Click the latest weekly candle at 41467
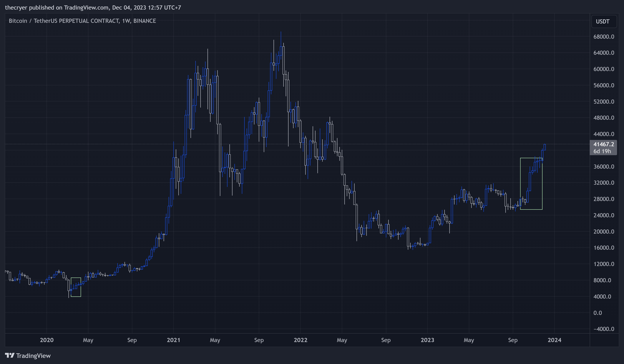 click(x=544, y=147)
